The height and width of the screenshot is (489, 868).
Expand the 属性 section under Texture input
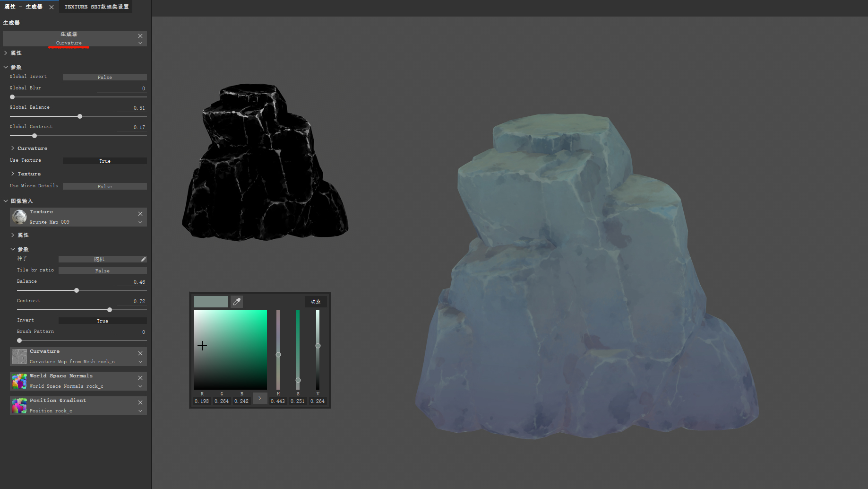coord(13,235)
